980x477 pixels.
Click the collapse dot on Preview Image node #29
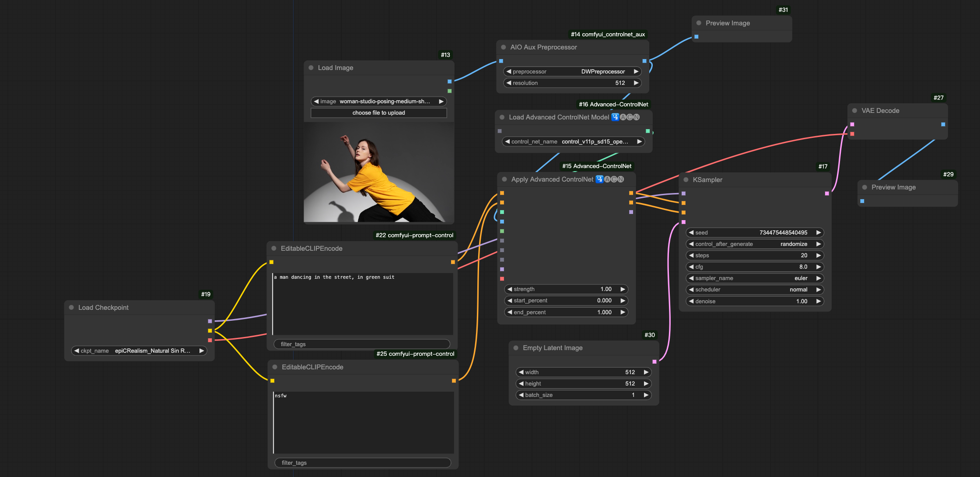[864, 187]
